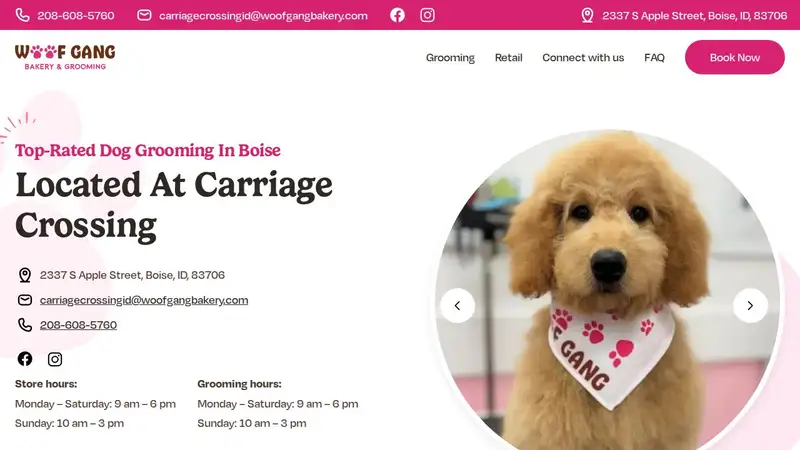Image resolution: width=800 pixels, height=450 pixels.
Task: Click Sunday line under Grooming hours
Action: point(252,423)
